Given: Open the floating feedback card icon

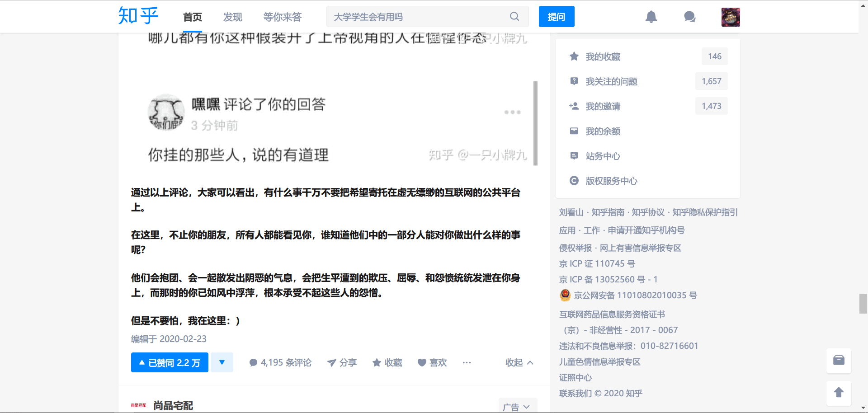Looking at the screenshot, I should [x=839, y=360].
